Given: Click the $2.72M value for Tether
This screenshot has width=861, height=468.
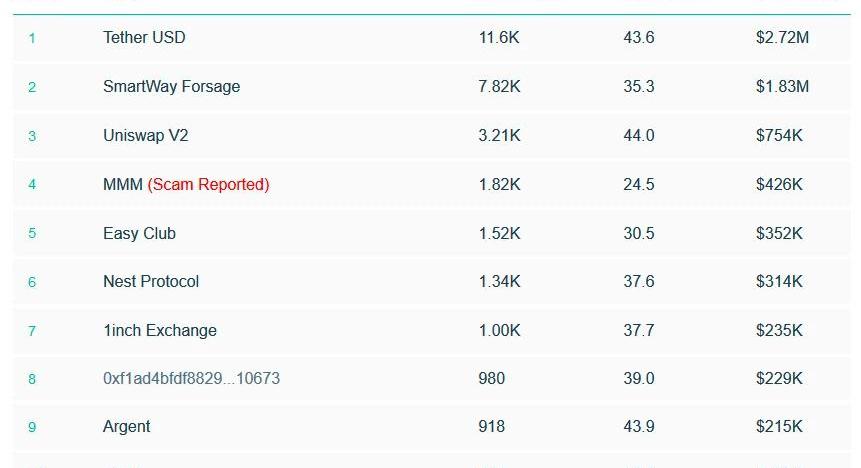Looking at the screenshot, I should click(x=782, y=38).
